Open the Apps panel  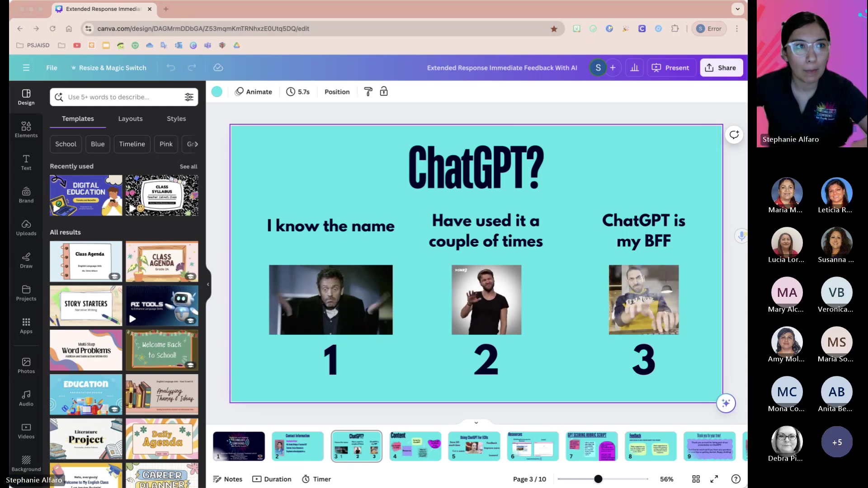click(26, 325)
